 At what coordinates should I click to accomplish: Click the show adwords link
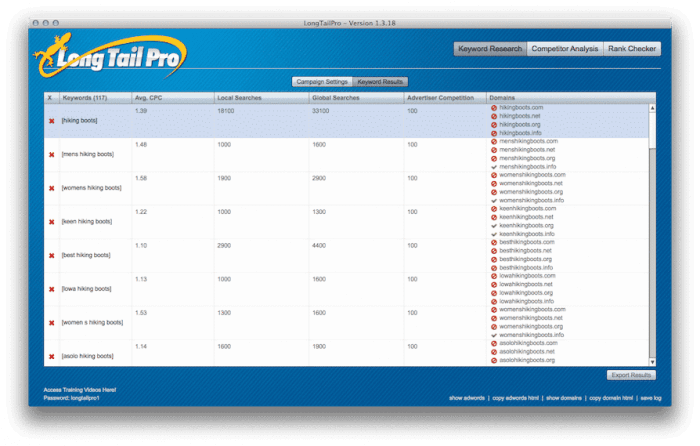(x=467, y=398)
